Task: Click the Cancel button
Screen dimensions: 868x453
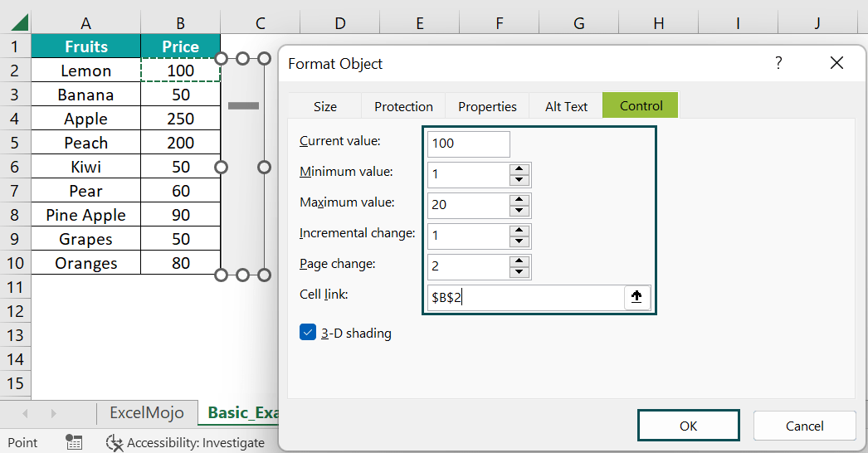Action: click(x=804, y=426)
